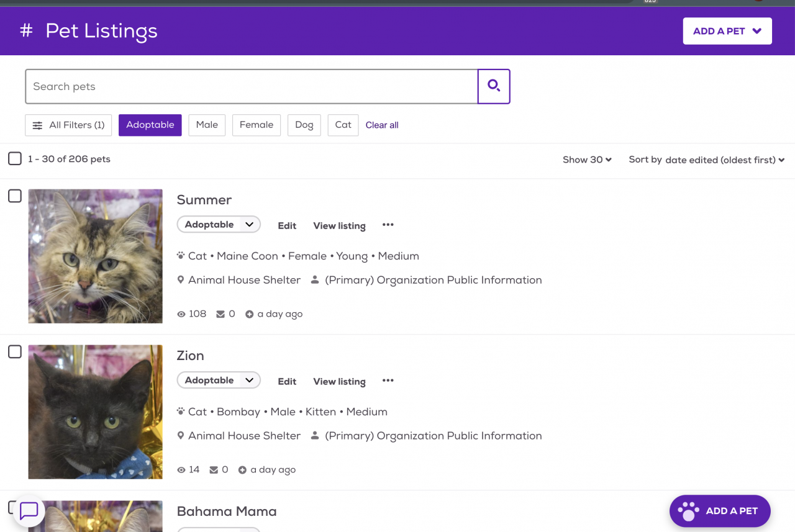Click Clear all filters link

[x=382, y=125]
